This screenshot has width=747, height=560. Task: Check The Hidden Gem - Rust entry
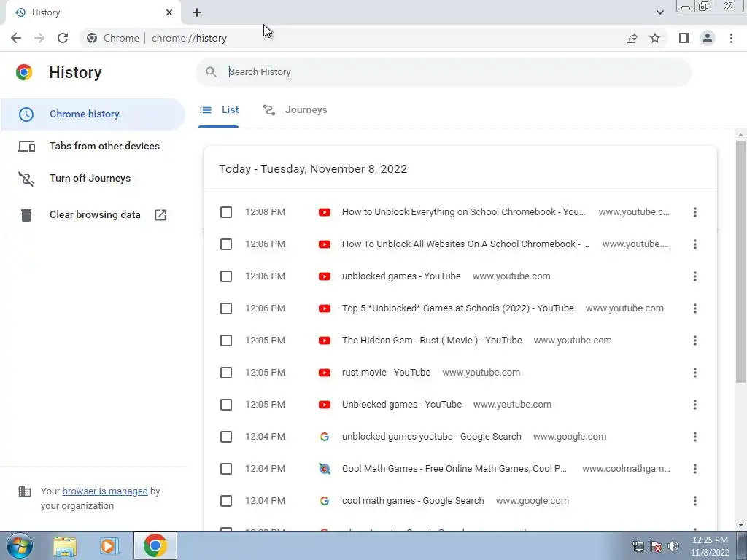coord(226,341)
